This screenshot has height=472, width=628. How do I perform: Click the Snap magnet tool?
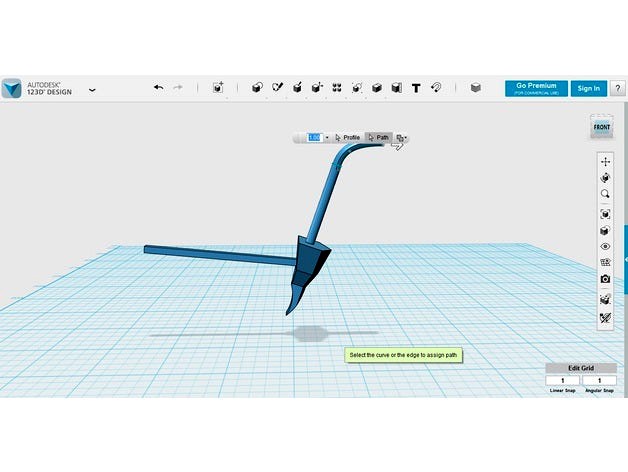point(436,88)
